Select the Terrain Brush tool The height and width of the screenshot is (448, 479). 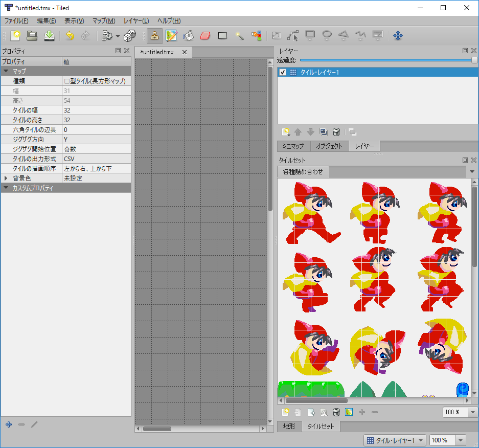click(x=171, y=36)
